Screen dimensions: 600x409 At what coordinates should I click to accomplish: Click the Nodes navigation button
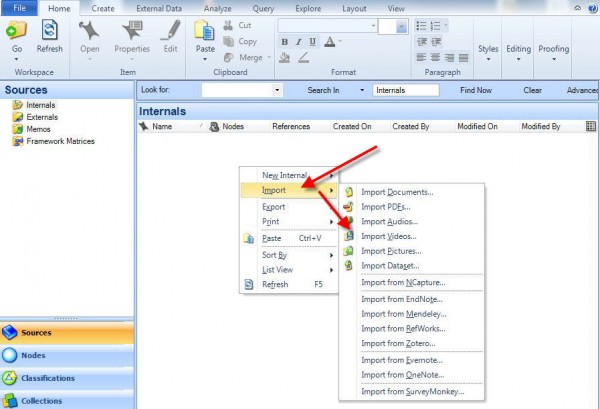click(67, 355)
